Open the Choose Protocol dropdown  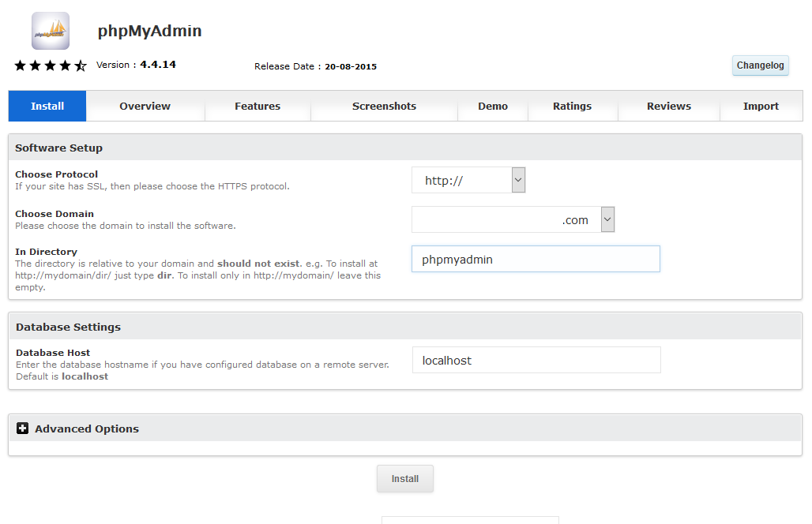pyautogui.click(x=468, y=180)
